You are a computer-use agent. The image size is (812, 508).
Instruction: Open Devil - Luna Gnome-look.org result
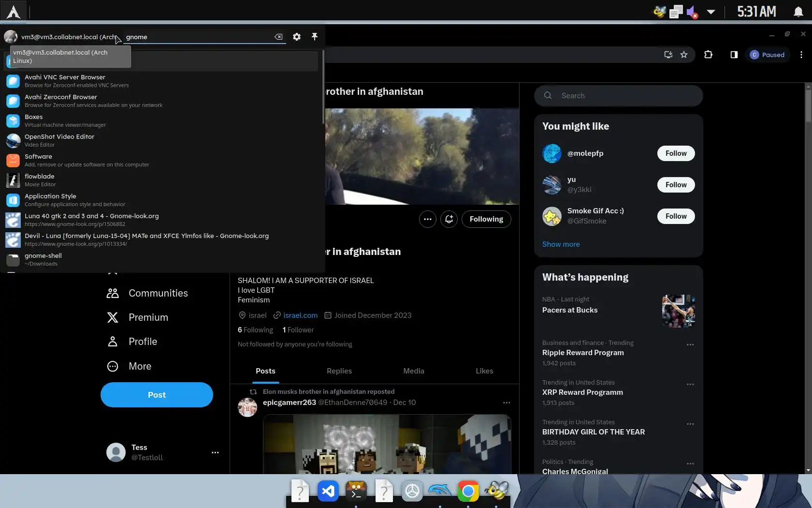162,239
